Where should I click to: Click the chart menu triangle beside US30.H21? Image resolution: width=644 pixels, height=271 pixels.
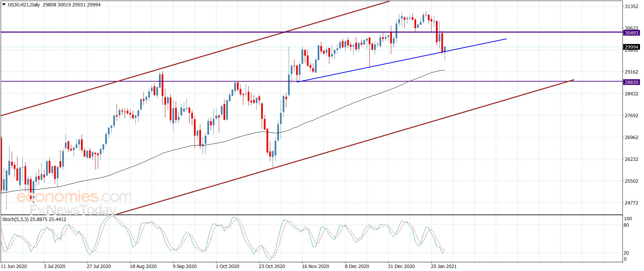(4, 5)
